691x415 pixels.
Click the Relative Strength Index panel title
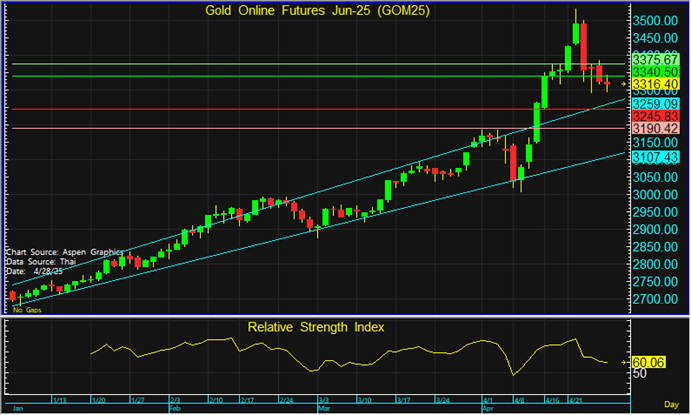coord(316,327)
